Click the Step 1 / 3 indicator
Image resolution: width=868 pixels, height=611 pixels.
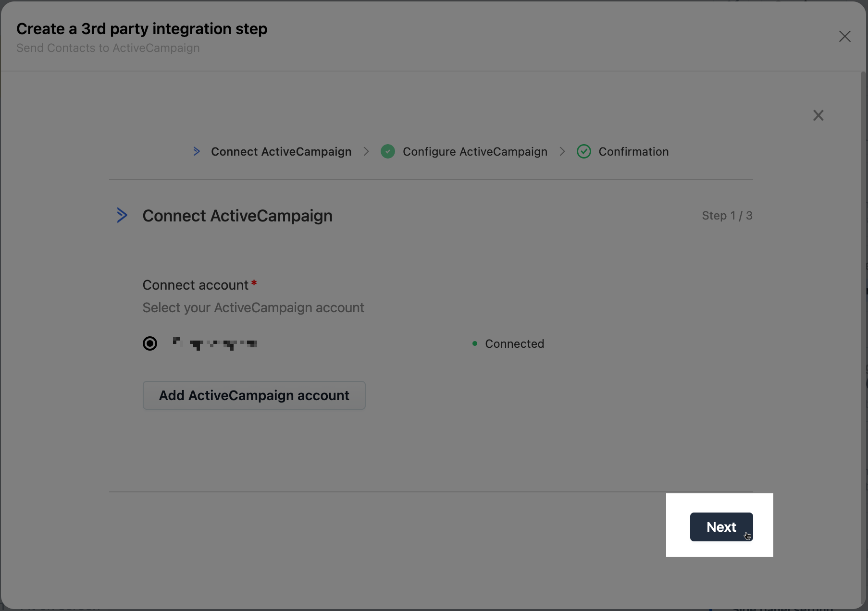point(727,216)
